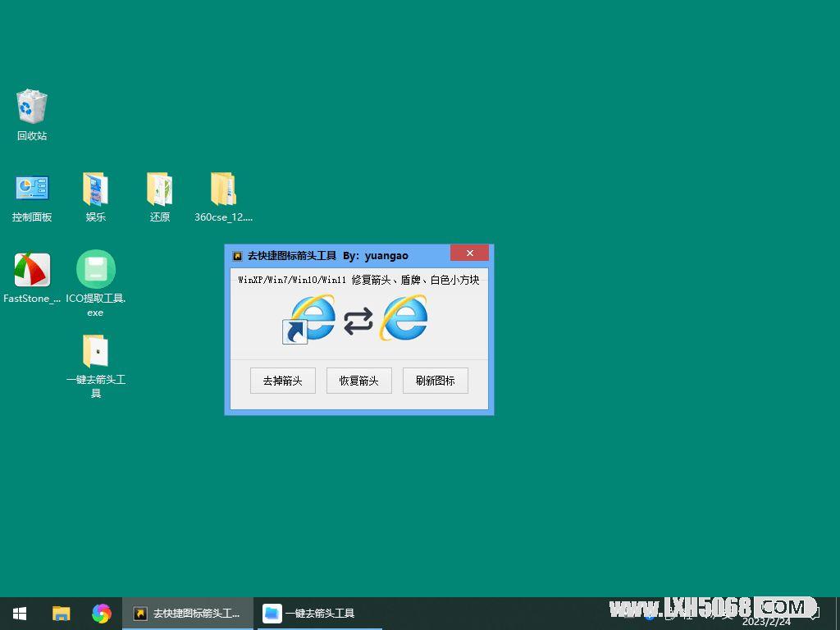This screenshot has height=630, width=840.
Task: Select the 娱乐 folder on desktop
Action: [95, 197]
